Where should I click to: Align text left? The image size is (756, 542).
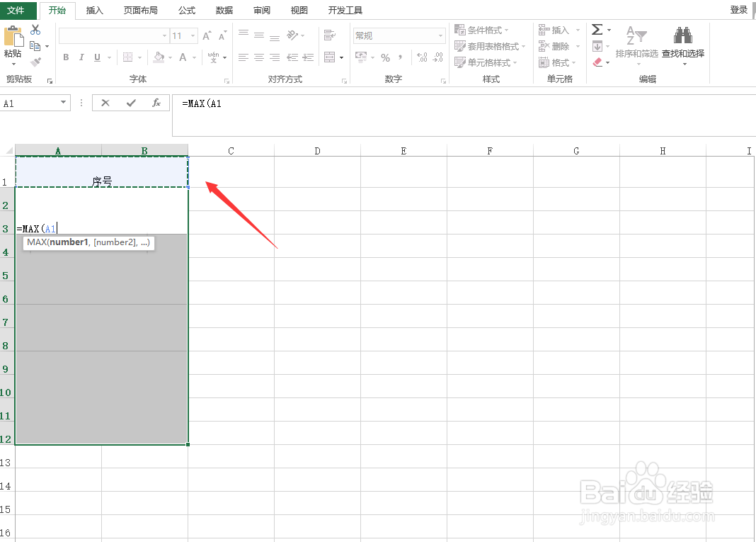coord(244,57)
